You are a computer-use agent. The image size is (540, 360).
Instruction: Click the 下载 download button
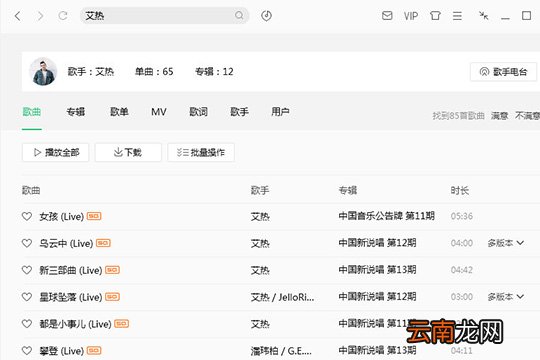(x=128, y=152)
